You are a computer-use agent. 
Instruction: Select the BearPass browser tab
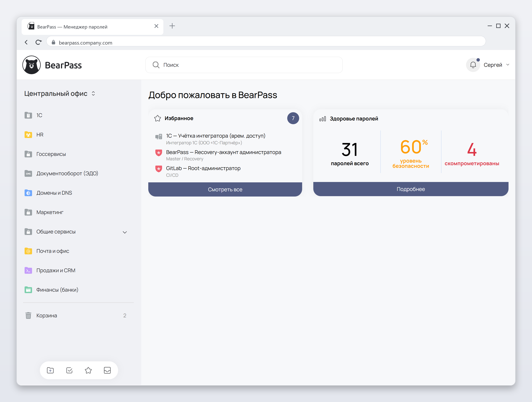tap(92, 27)
